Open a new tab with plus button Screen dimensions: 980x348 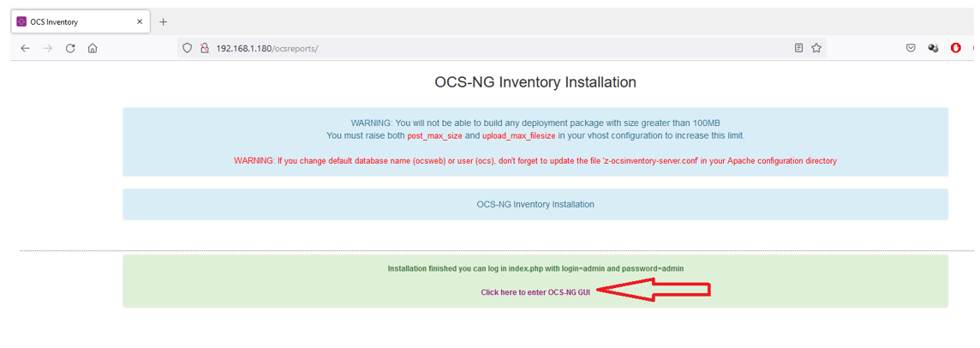coord(163,22)
